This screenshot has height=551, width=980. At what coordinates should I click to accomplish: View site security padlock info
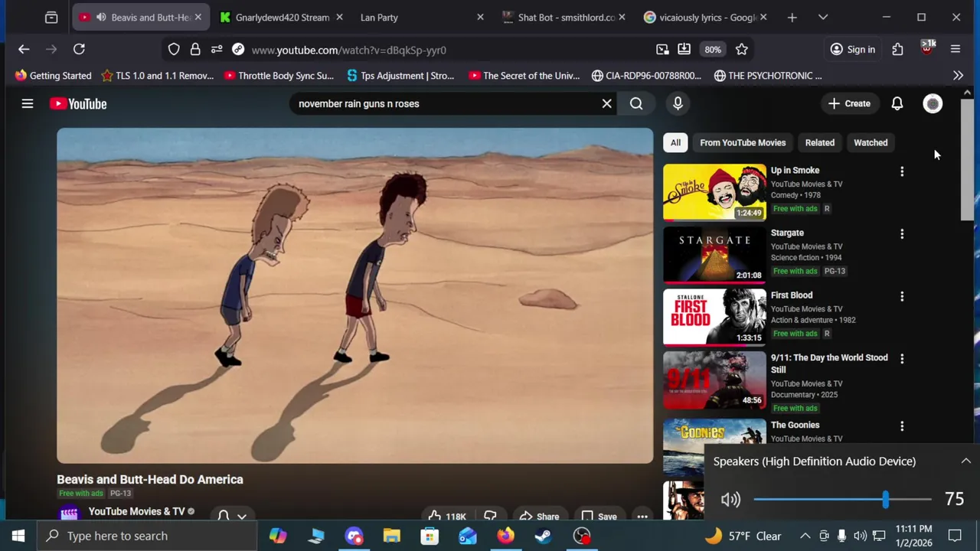point(195,49)
